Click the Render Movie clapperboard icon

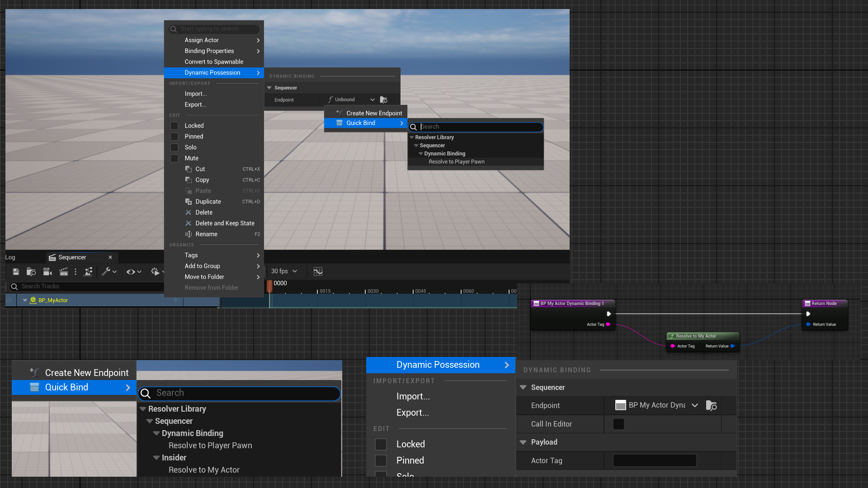[x=63, y=272]
